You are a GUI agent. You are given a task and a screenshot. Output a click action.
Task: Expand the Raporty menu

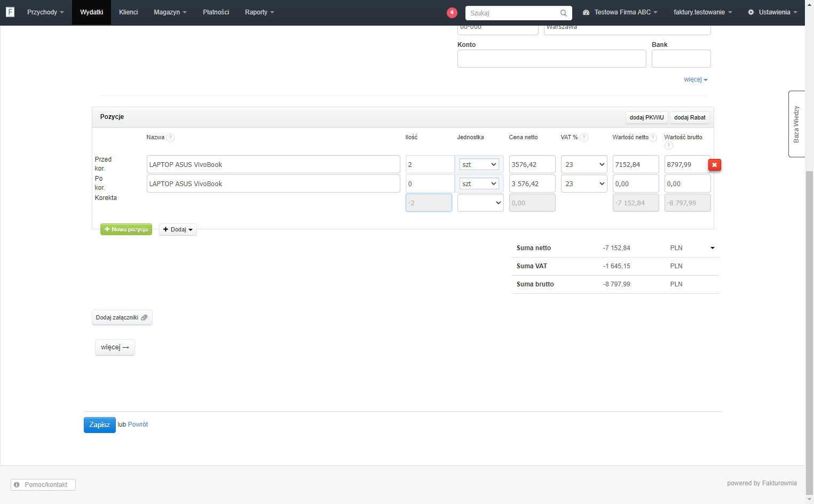pyautogui.click(x=259, y=12)
